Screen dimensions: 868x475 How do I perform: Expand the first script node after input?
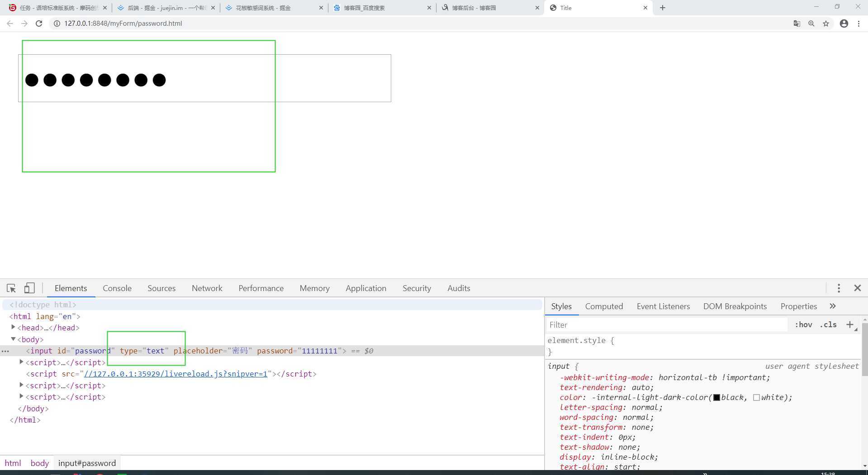(x=21, y=362)
